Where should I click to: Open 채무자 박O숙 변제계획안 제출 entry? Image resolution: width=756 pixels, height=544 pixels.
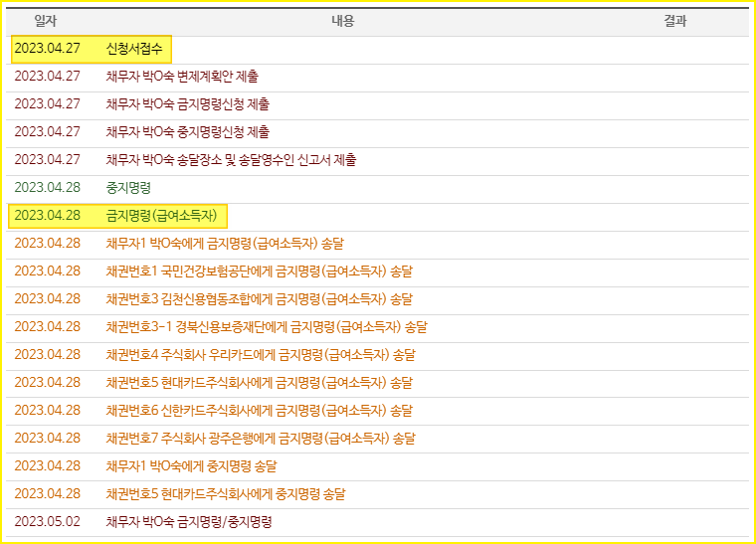(182, 77)
